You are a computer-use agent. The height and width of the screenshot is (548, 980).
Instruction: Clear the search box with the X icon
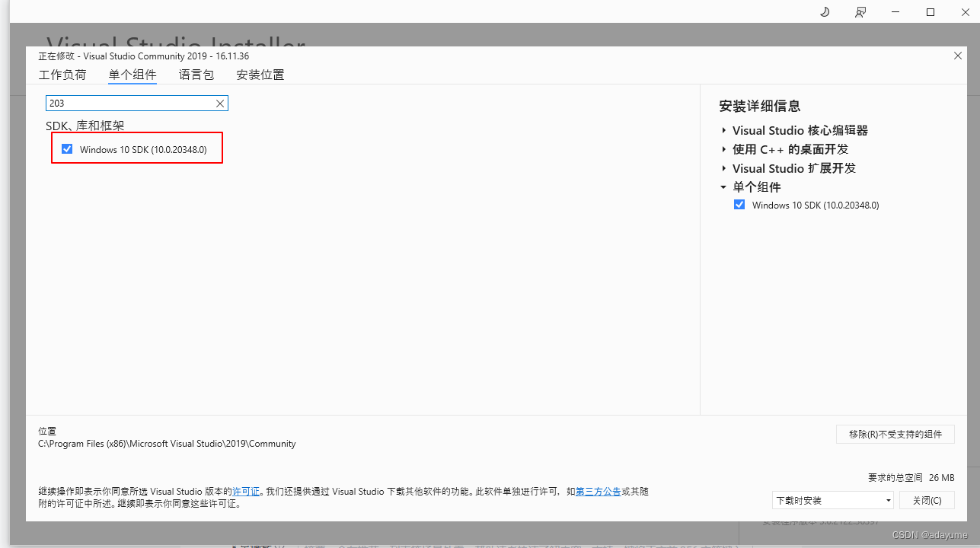coord(220,103)
